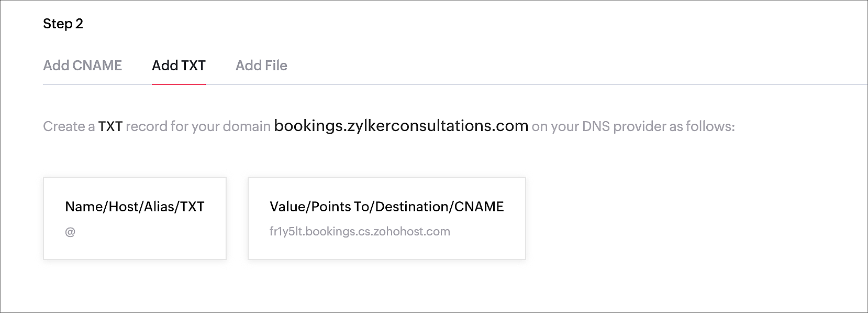Select the fr1y5lt.bookings.cs.zohohost.com value
868x313 pixels.
click(x=360, y=232)
